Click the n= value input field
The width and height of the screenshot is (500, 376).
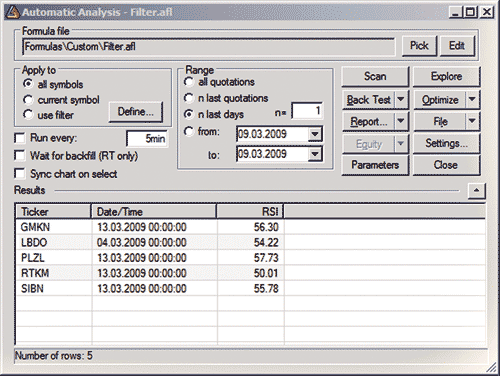[307, 110]
